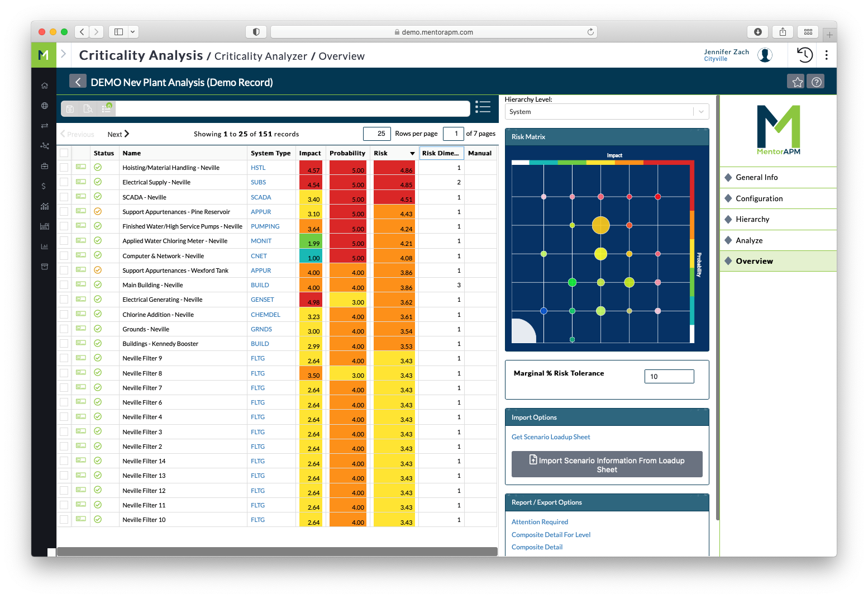Viewport: 868px width, 598px height.
Task: Add page to favorites with star icon
Action: tap(797, 82)
